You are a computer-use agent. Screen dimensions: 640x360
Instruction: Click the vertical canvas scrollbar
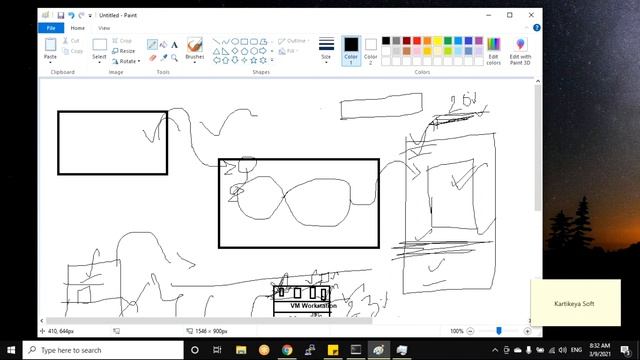click(538, 148)
